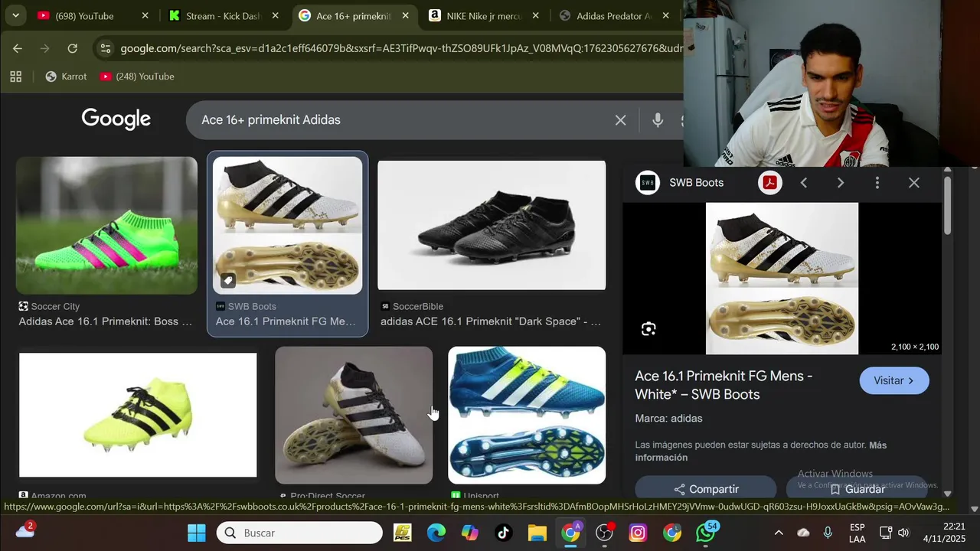Open the (248) YouTube bookmark
980x551 pixels.
pos(137,77)
